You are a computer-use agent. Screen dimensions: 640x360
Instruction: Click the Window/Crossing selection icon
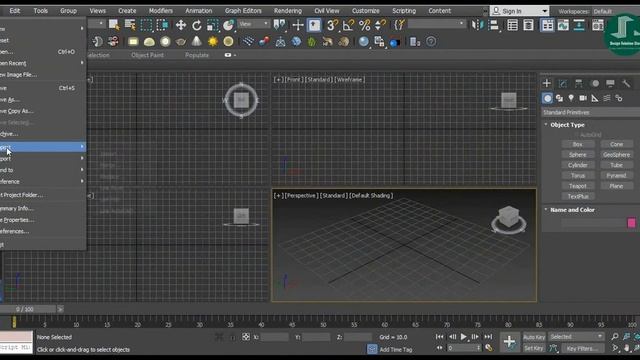[x=162, y=25]
